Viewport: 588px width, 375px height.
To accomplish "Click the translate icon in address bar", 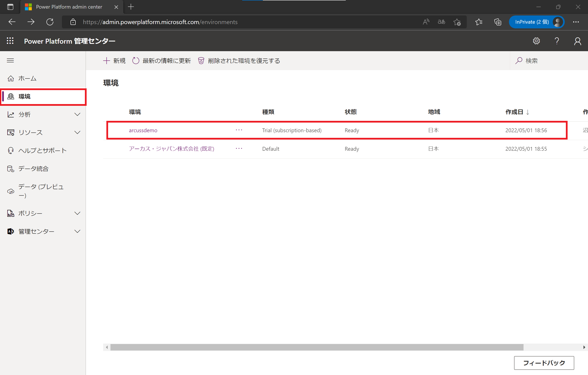I will point(441,22).
